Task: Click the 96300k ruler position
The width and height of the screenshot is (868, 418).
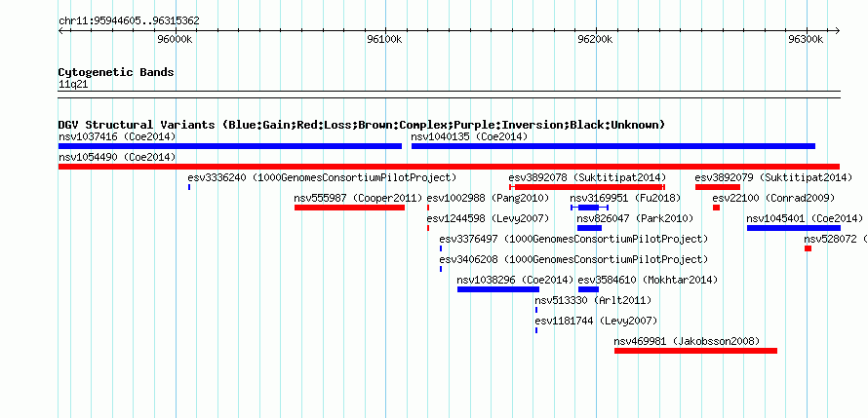Action: [806, 39]
